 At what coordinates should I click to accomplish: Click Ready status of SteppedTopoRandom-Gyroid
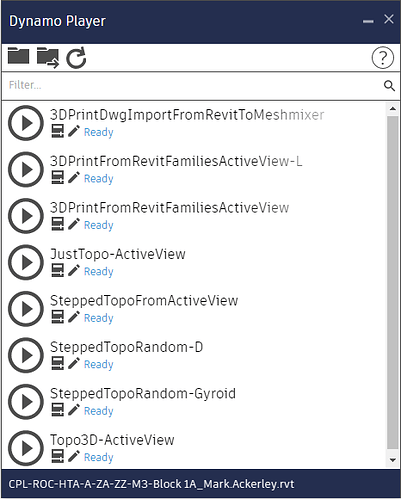pyautogui.click(x=99, y=411)
